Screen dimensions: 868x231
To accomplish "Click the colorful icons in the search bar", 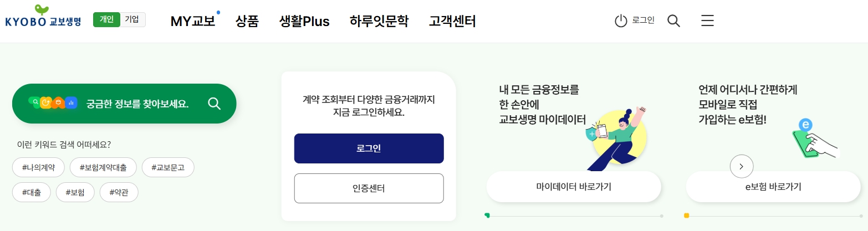I will [x=53, y=103].
